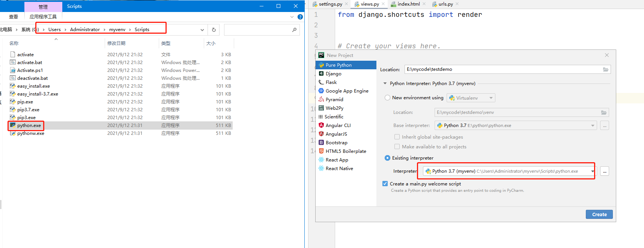Click the help icon in File Explorer
This screenshot has height=248, width=644.
[x=300, y=17]
